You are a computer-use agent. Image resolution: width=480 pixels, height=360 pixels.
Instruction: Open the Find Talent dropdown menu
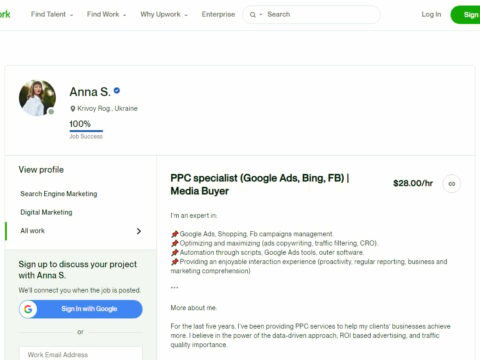(x=52, y=14)
